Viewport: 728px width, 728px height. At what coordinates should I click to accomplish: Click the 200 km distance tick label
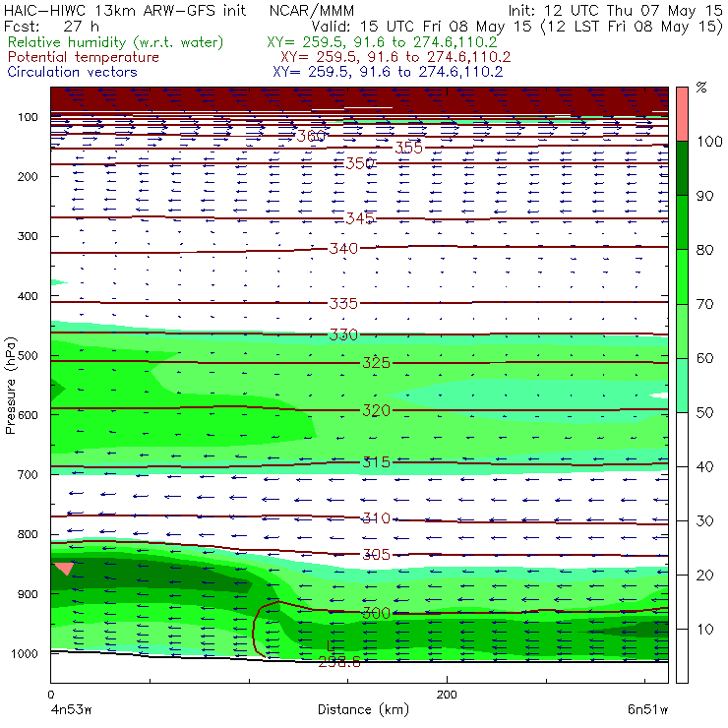tap(447, 695)
